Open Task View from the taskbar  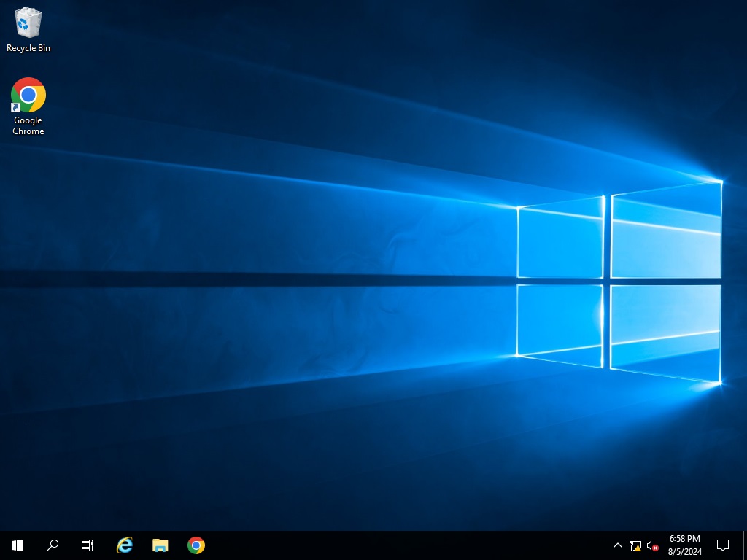[x=88, y=545]
